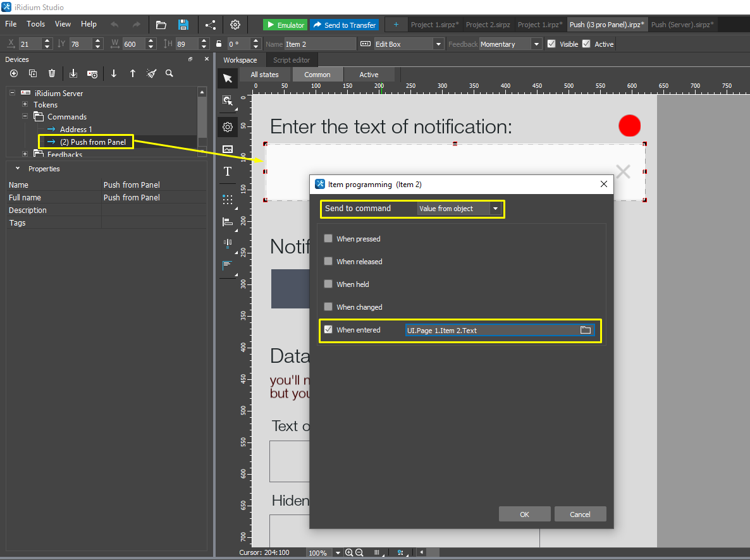This screenshot has height=560, width=750.
Task: Select the arrow pointer tool
Action: tap(228, 78)
